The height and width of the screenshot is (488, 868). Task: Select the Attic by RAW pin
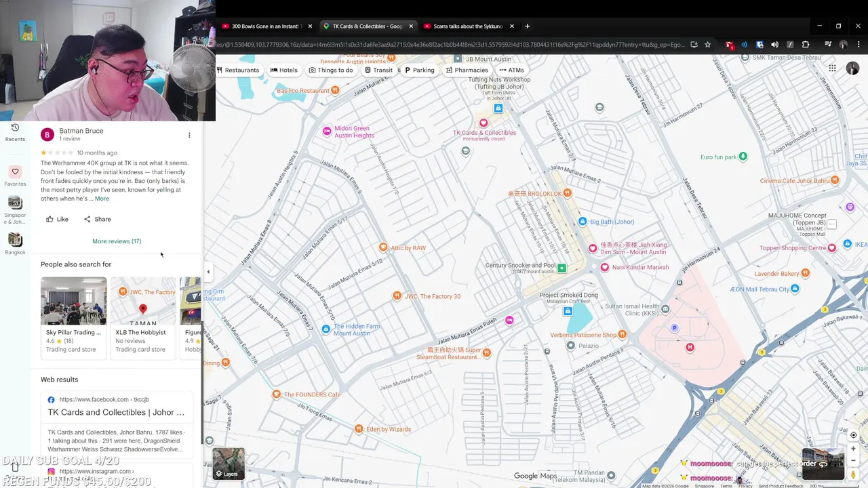click(383, 247)
